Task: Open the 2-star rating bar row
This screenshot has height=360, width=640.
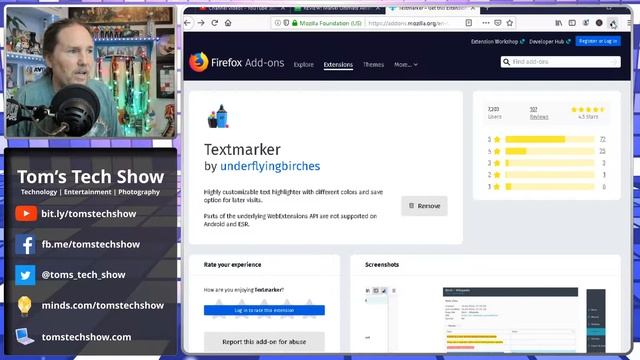Action: [547, 175]
